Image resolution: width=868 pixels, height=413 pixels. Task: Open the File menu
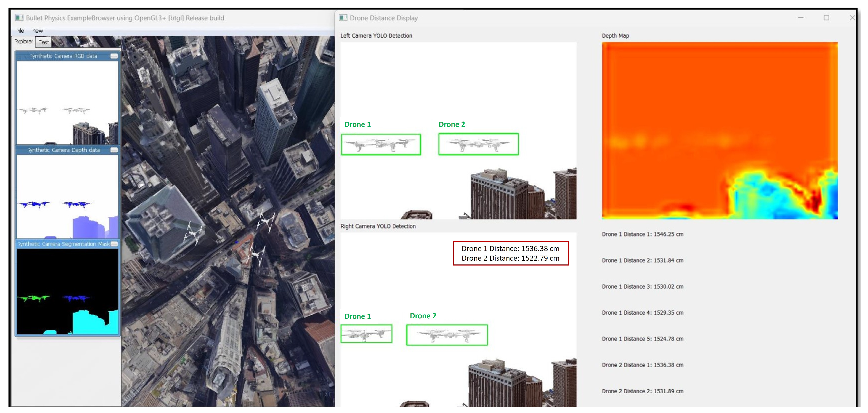(21, 31)
